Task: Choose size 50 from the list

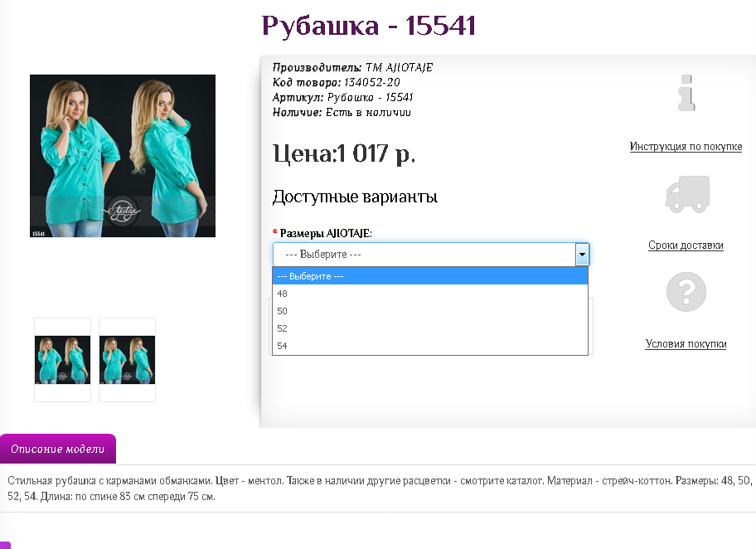Action: point(430,311)
